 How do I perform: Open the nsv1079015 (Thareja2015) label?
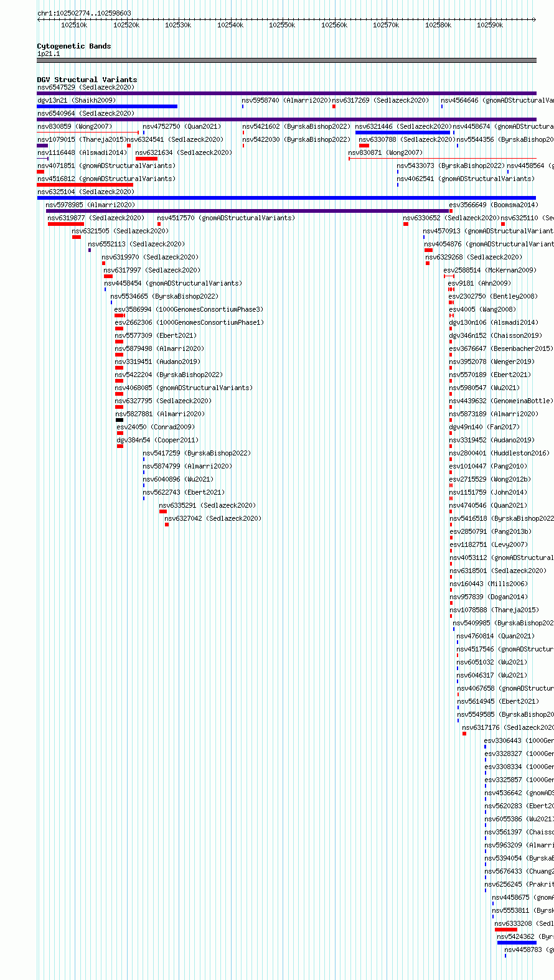coord(82,139)
